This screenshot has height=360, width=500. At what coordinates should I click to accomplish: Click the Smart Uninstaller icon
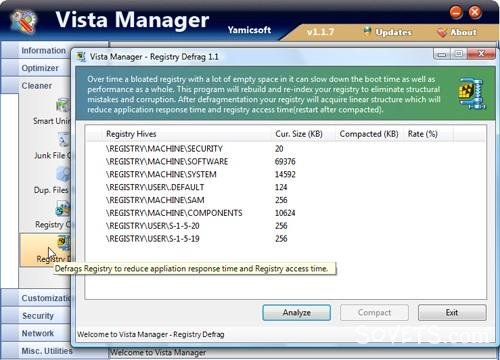(x=63, y=106)
